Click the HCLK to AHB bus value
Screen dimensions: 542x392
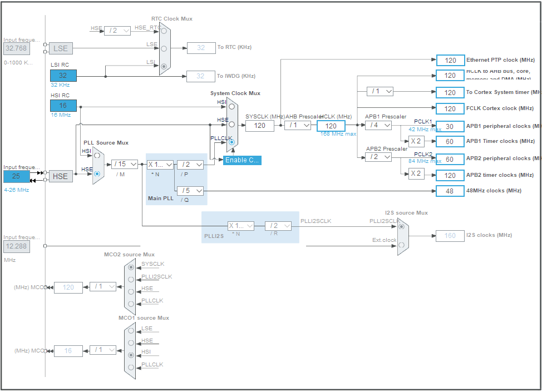[450, 76]
